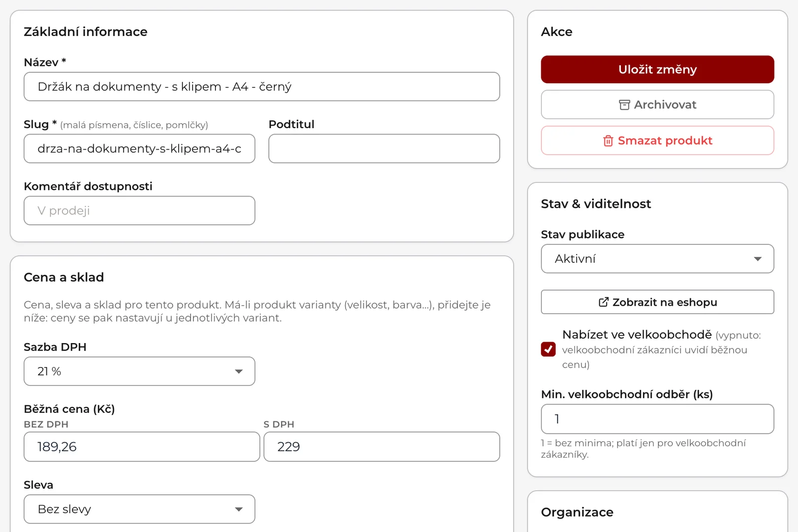Click the Cena a sklad heading
798x532 pixels.
(64, 277)
